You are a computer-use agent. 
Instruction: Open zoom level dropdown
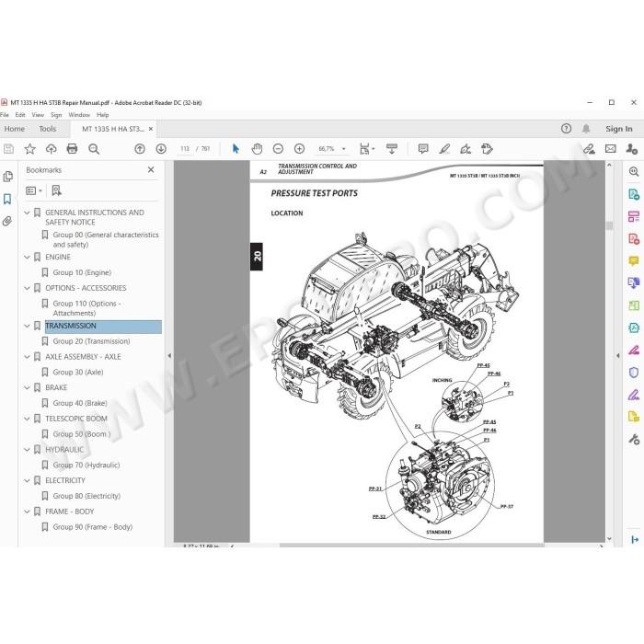click(x=344, y=149)
